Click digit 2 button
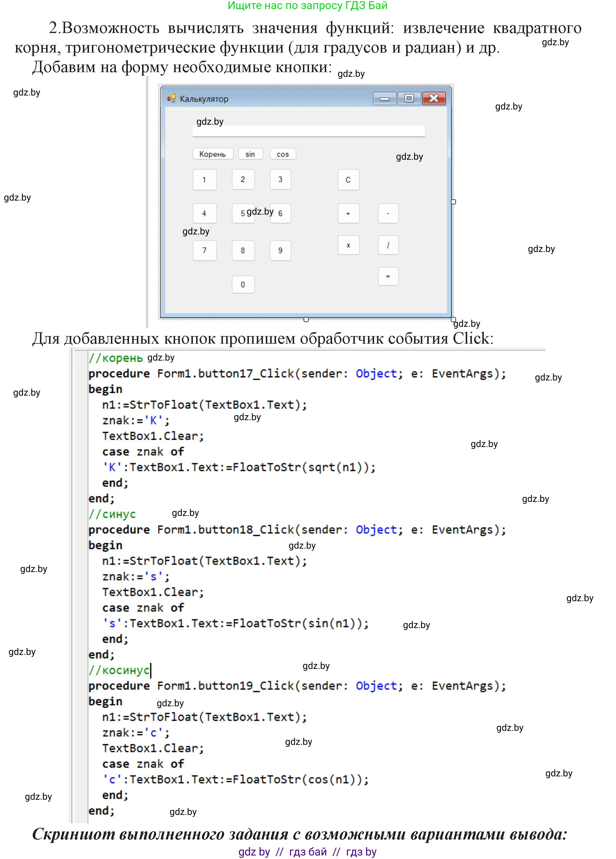 [243, 180]
